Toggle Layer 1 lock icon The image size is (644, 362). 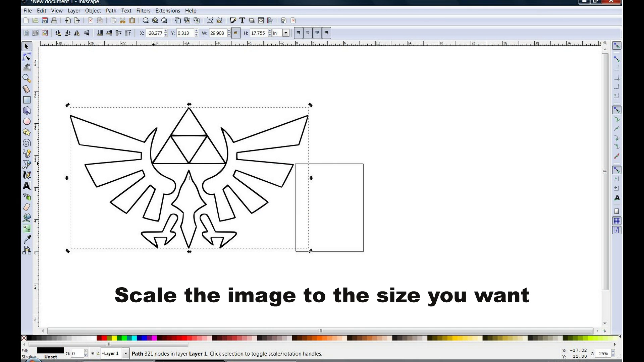pyautogui.click(x=98, y=353)
